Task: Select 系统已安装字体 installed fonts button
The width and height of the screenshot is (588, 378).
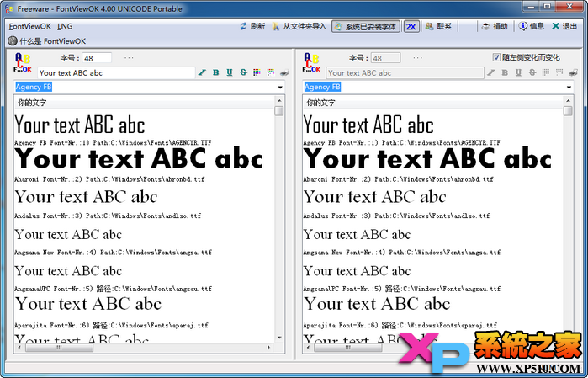Action: click(x=366, y=27)
